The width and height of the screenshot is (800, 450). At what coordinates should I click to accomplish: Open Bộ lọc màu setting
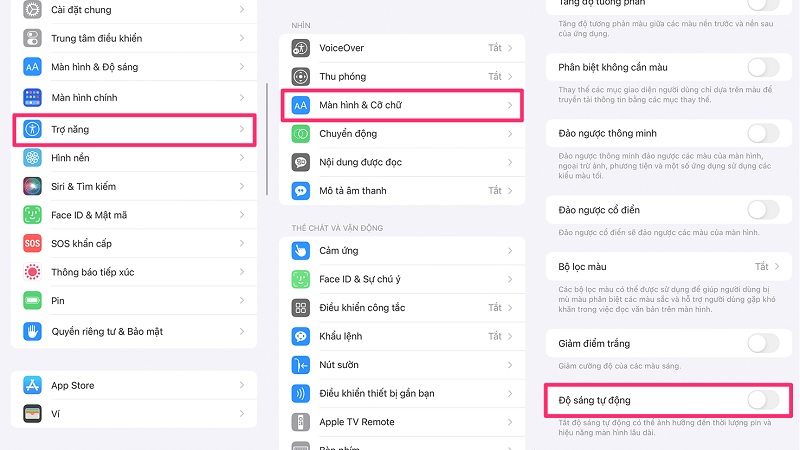click(x=668, y=266)
